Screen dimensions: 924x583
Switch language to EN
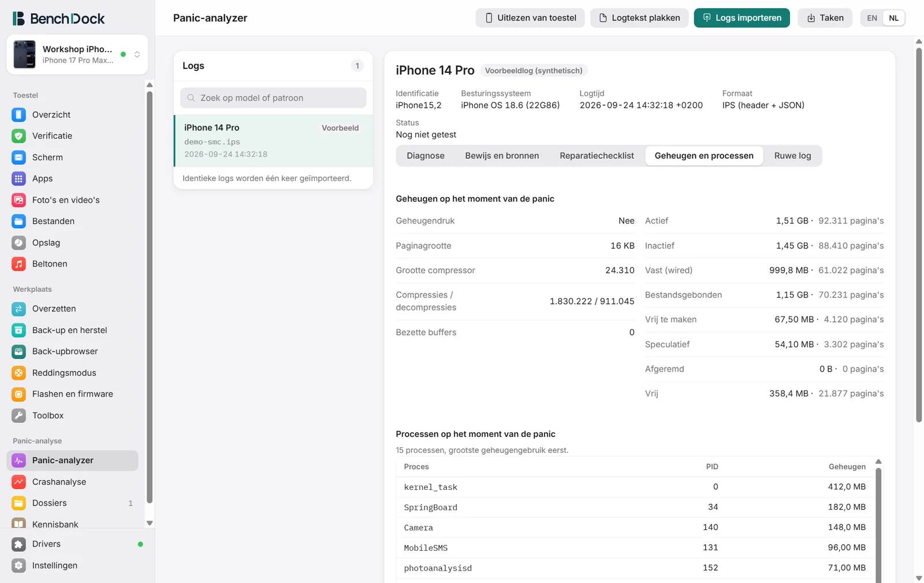pyautogui.click(x=872, y=18)
